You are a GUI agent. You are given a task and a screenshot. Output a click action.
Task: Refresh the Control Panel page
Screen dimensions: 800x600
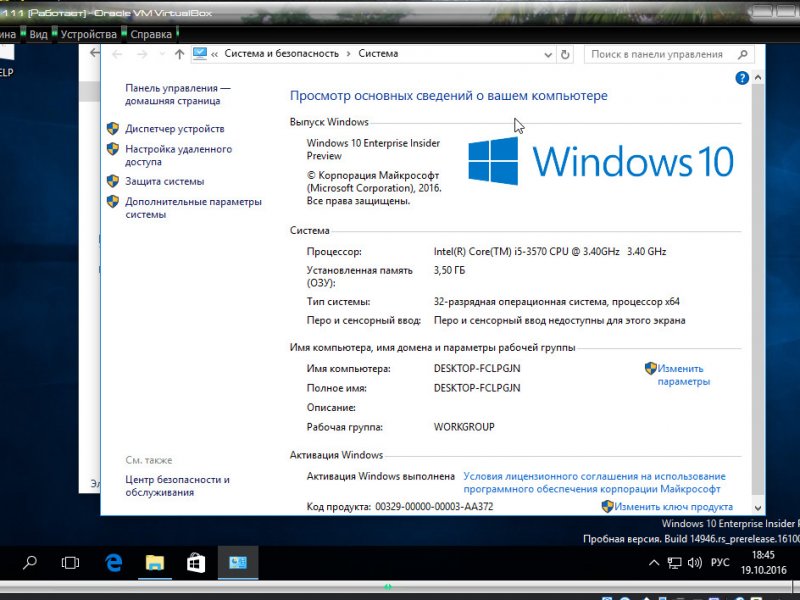pos(565,54)
